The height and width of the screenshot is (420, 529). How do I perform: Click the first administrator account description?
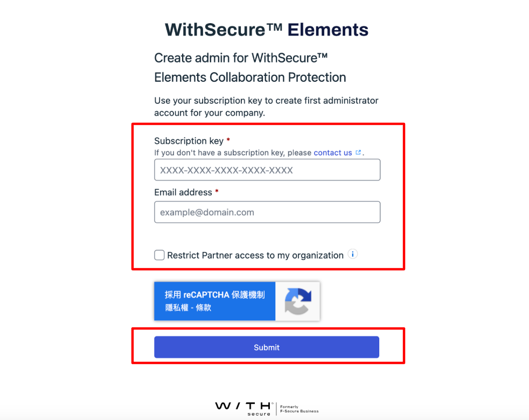(266, 107)
